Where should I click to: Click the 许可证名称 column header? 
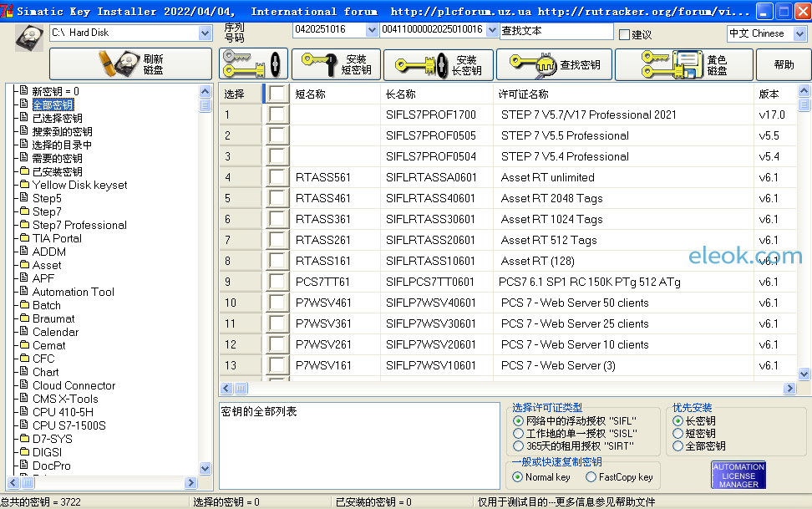coord(524,94)
